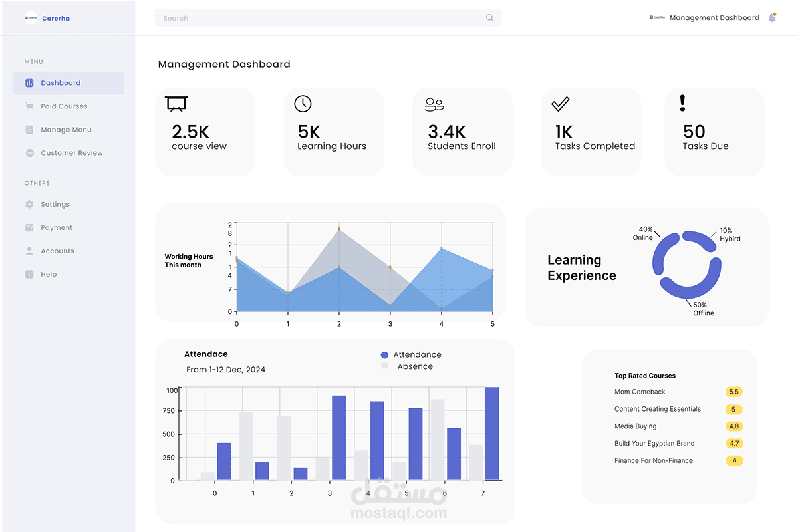Click the Settings gear icon
798x532 pixels.
point(29,205)
